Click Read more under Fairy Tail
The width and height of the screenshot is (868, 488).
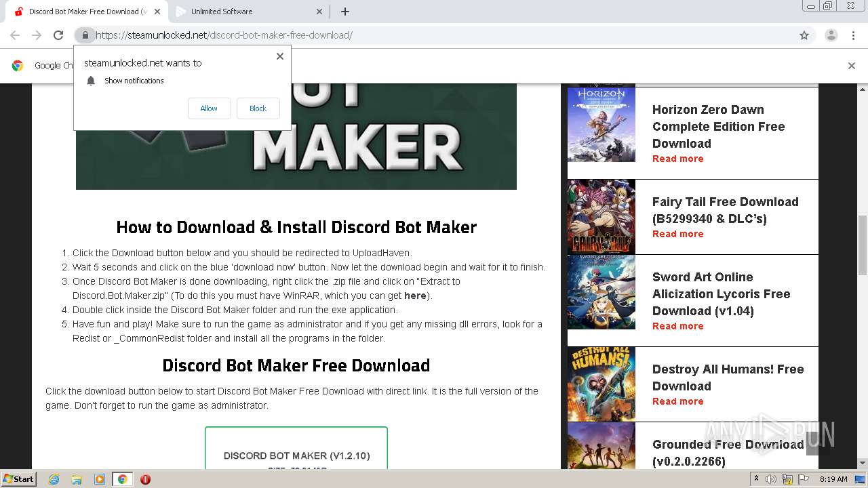pyautogui.click(x=677, y=234)
